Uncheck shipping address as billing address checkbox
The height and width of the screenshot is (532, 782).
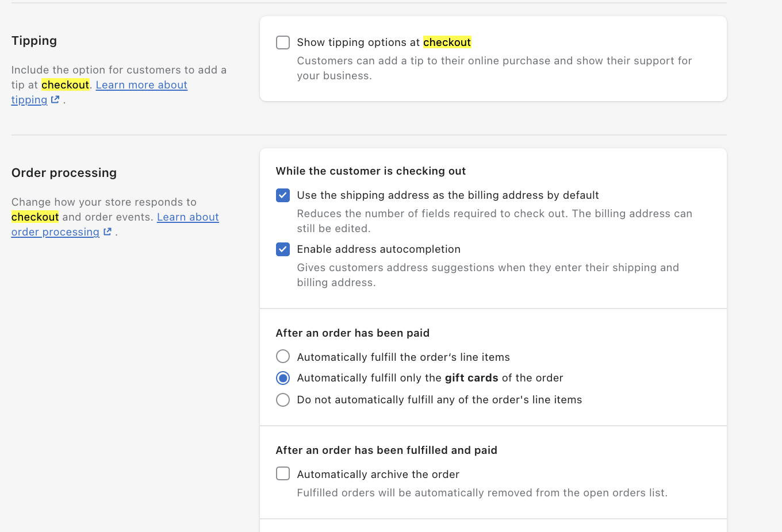283,195
